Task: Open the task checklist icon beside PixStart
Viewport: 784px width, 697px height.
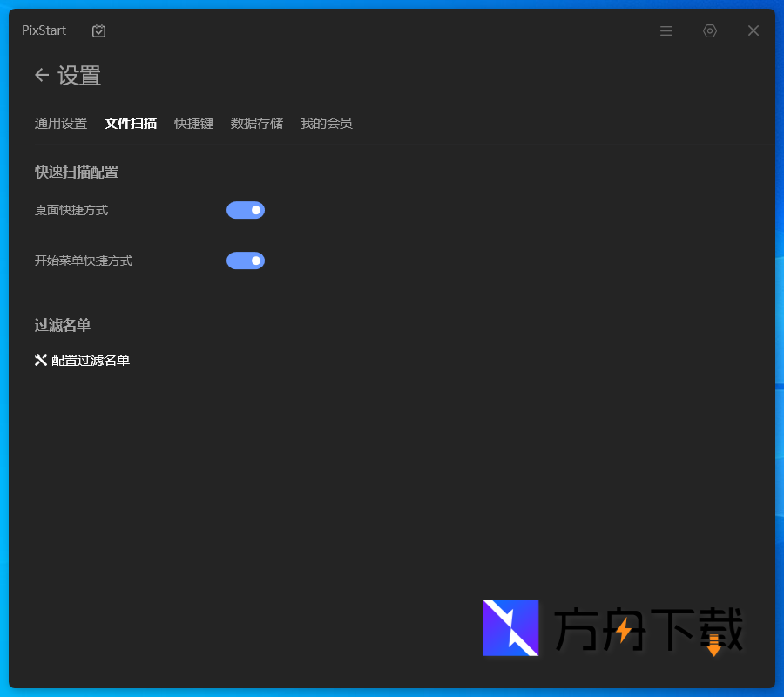Action: point(98,30)
